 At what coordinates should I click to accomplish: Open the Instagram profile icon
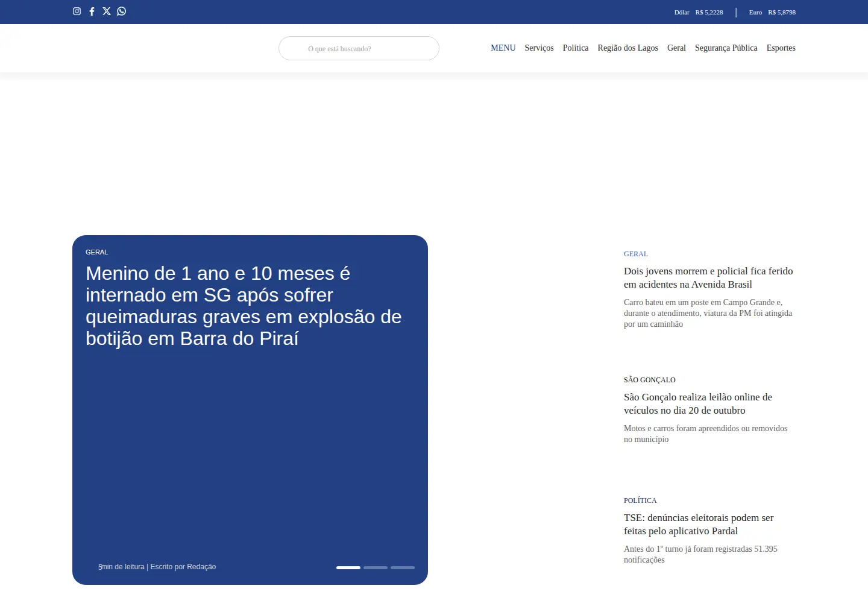77,11
